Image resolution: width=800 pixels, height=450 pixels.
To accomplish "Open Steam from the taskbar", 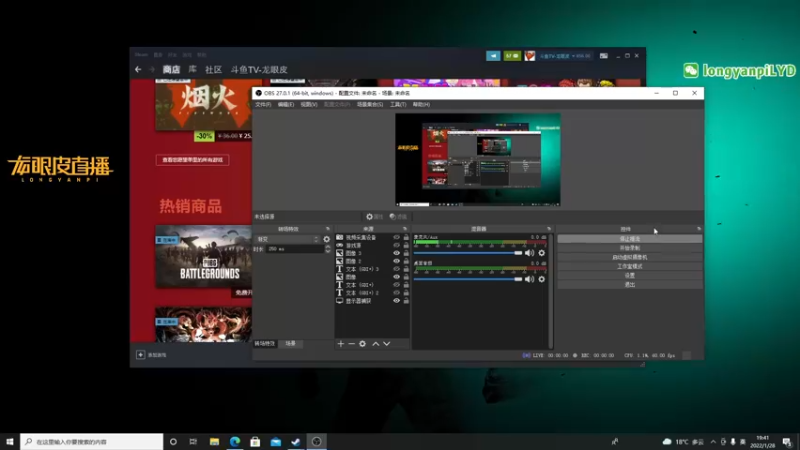I will [296, 442].
